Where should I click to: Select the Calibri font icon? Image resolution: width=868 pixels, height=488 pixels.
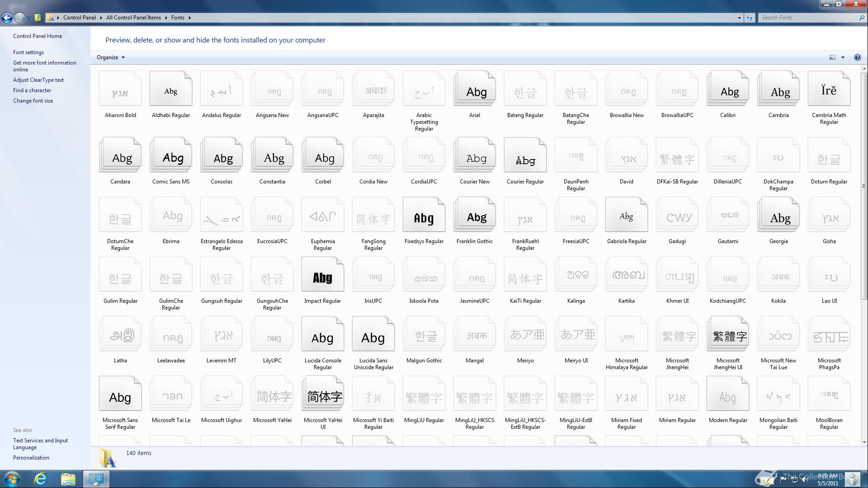point(728,89)
